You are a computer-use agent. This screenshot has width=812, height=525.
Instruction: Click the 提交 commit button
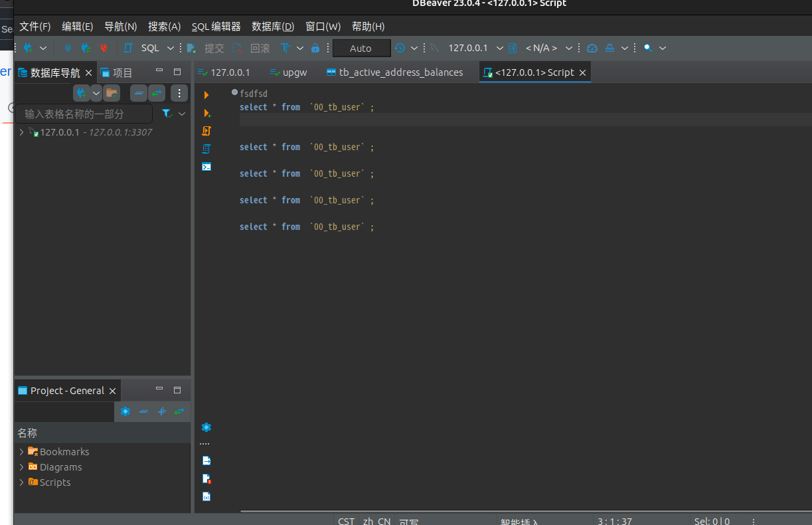click(x=214, y=48)
